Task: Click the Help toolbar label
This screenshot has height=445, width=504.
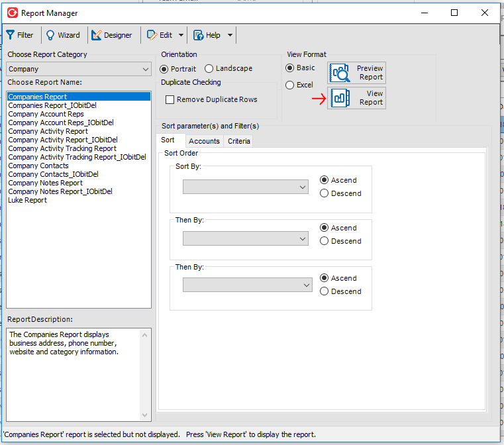Action: click(x=213, y=35)
